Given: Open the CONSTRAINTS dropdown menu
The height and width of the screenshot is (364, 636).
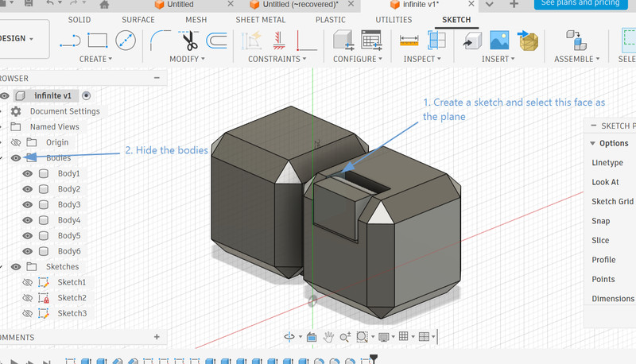Looking at the screenshot, I should click(x=277, y=59).
